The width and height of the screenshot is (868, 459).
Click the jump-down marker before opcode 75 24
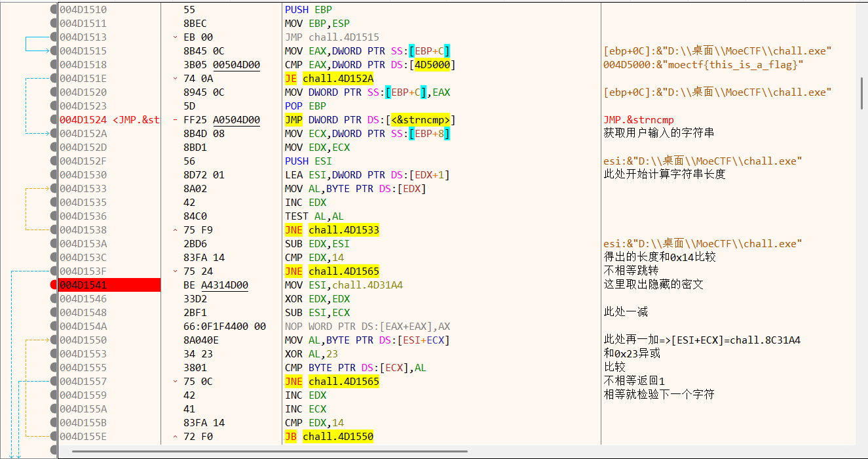[x=175, y=271]
